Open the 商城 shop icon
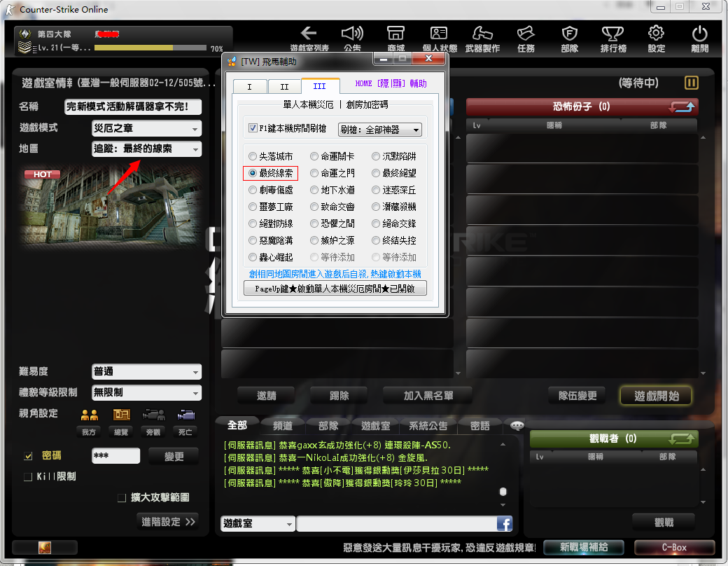Screen dimensions: 728x566 [395, 34]
